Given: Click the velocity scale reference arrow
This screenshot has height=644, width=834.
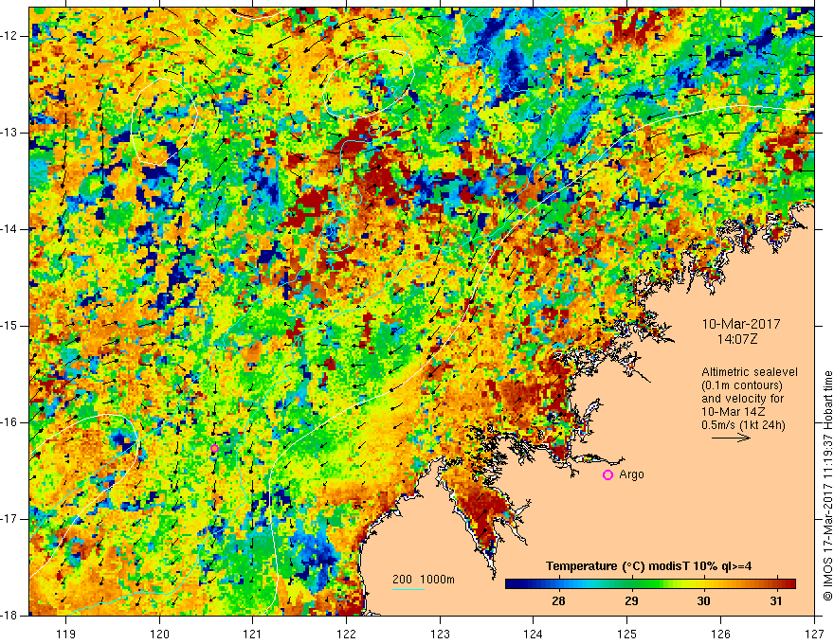Looking at the screenshot, I should (x=733, y=438).
